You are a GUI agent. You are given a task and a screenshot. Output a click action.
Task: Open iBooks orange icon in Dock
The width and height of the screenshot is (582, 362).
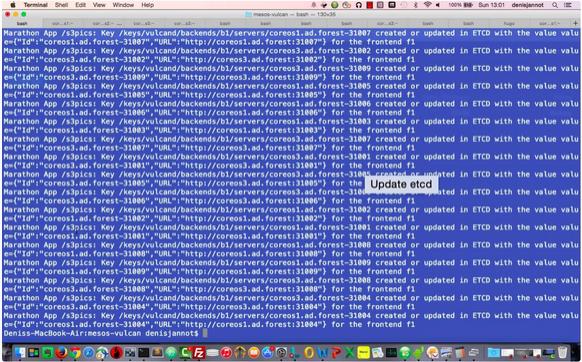click(x=254, y=352)
